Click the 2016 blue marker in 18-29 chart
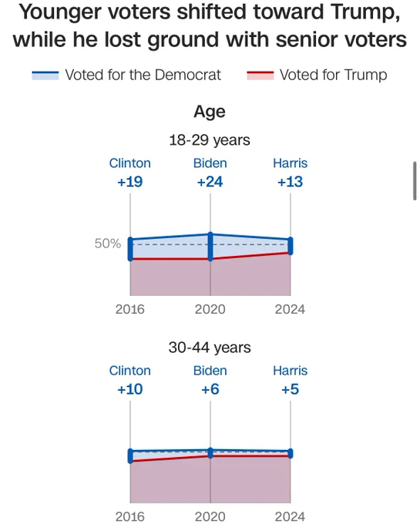The height and width of the screenshot is (524, 420). coord(130,250)
